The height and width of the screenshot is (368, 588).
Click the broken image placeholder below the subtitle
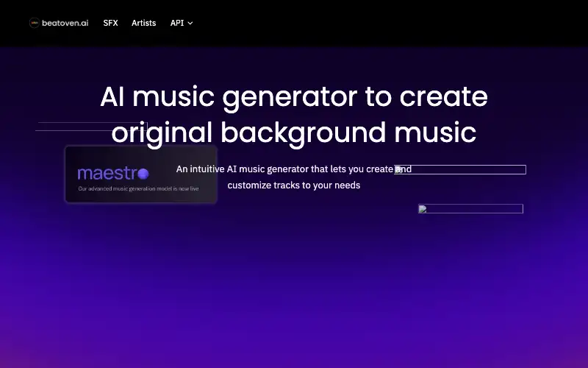point(470,209)
